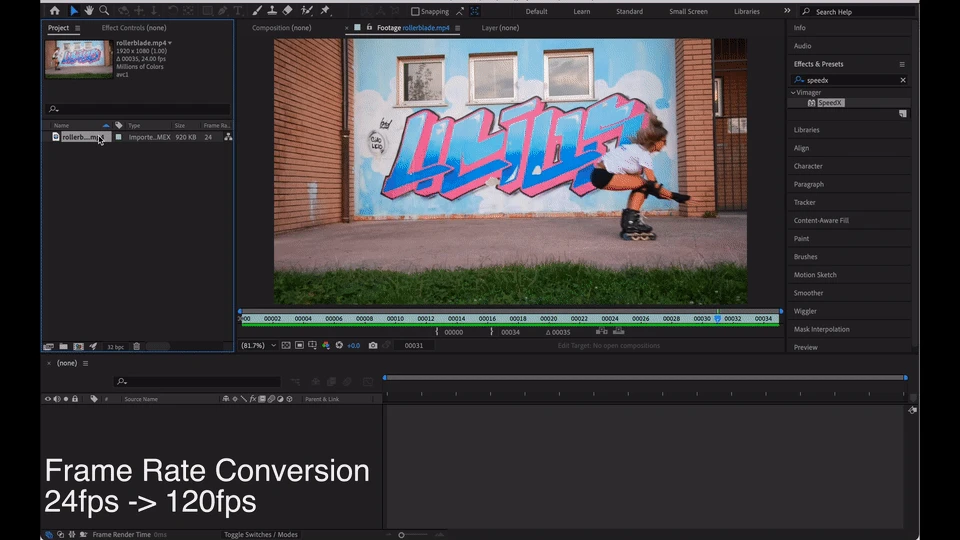This screenshot has height=540, width=960.
Task: Select the Eraser tool
Action: click(x=288, y=11)
